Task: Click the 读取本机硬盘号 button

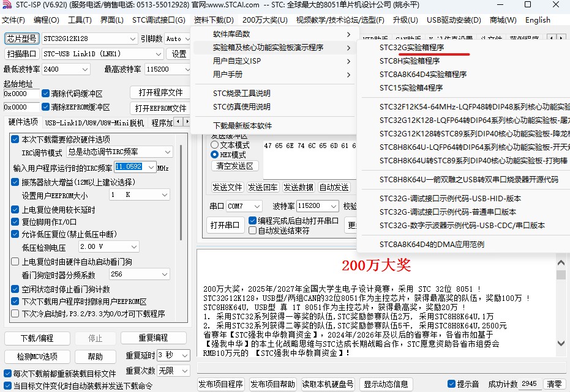Action: click(328, 384)
